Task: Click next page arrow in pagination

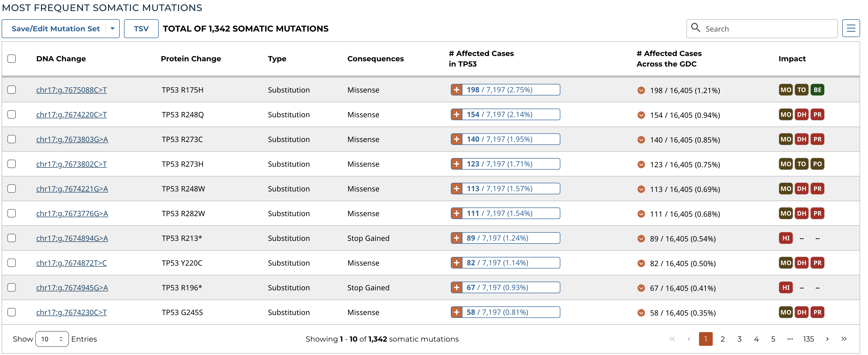Action: pyautogui.click(x=827, y=339)
